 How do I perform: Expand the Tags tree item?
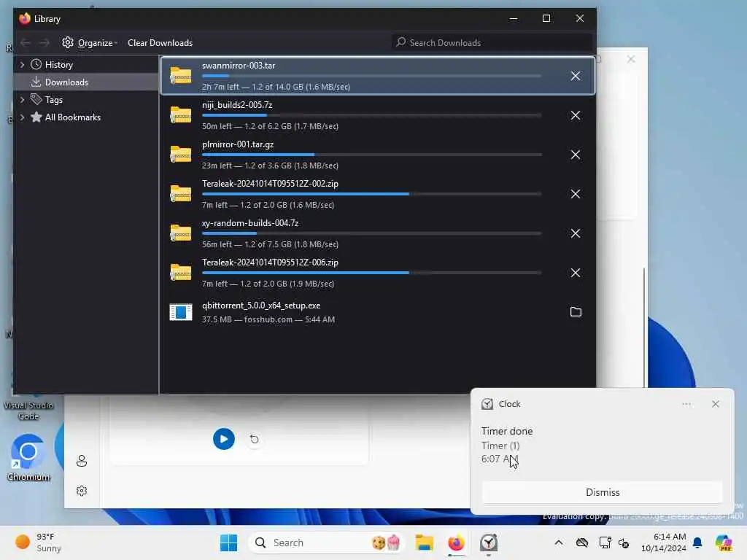pos(22,99)
